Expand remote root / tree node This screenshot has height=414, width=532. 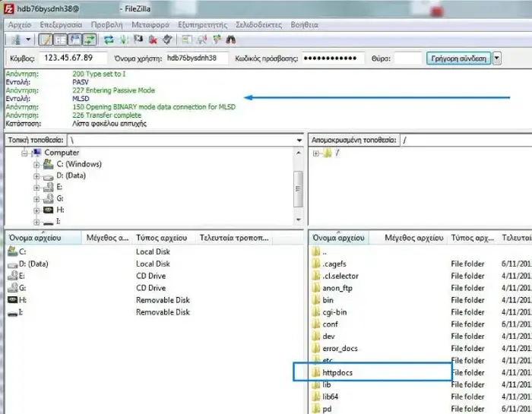coord(316,153)
